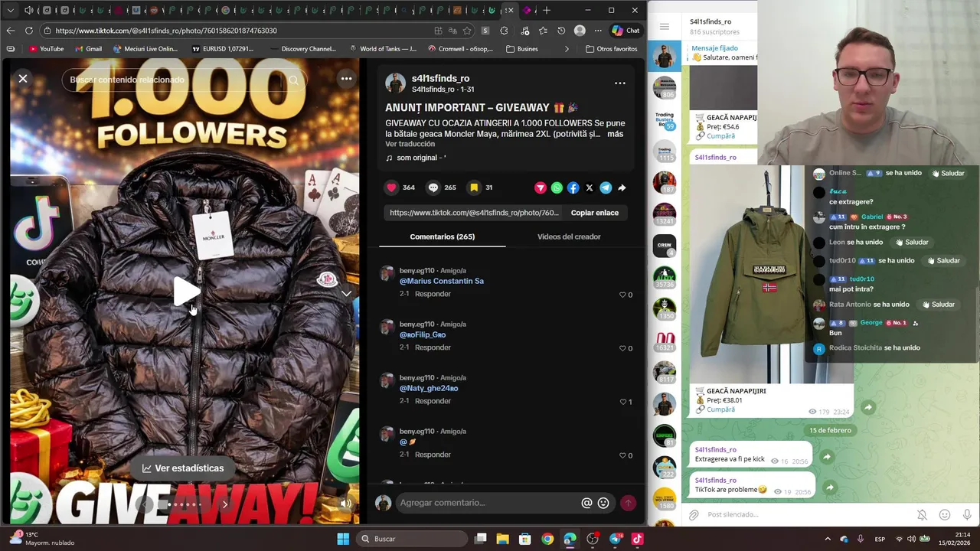Open the s4l1sfinds_ro profile name

[441, 78]
